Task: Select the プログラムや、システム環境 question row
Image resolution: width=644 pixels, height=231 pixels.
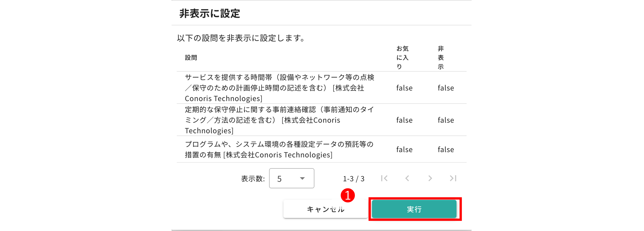Action: pos(279,149)
